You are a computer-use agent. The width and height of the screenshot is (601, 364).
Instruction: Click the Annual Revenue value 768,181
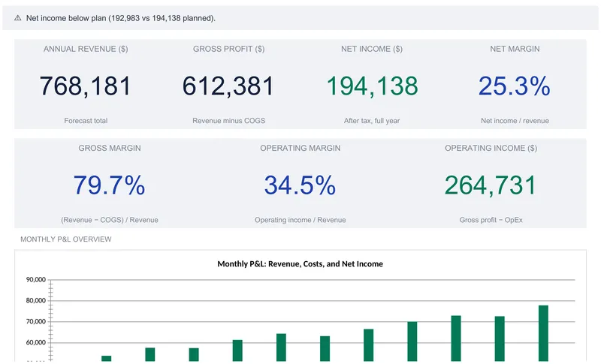coord(86,86)
